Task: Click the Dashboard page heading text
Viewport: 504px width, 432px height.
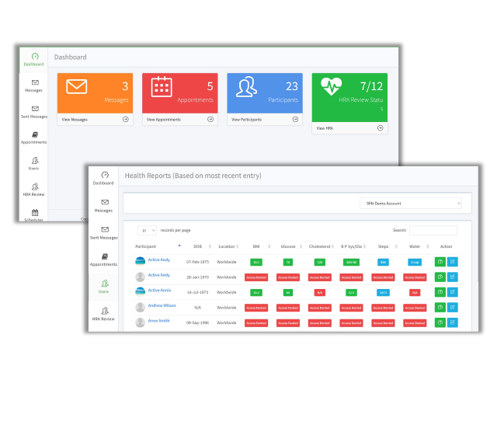Action: tap(70, 57)
